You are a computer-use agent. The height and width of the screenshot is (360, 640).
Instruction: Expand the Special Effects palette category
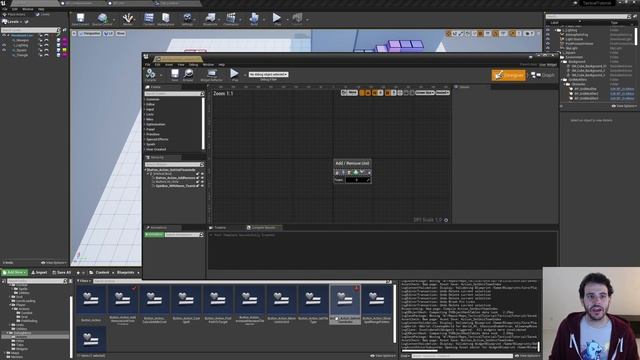(x=157, y=139)
